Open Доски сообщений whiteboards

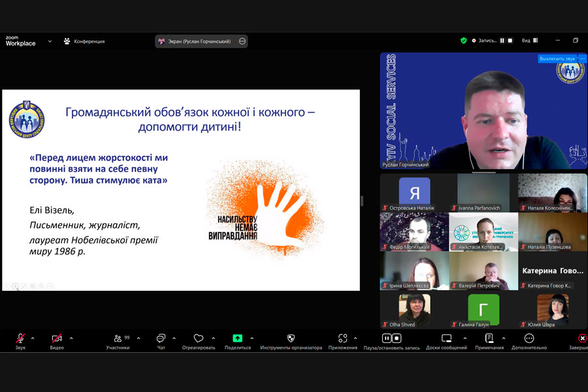pos(446,341)
